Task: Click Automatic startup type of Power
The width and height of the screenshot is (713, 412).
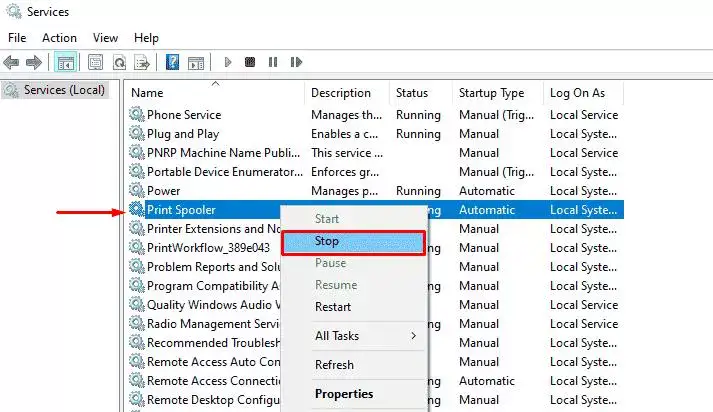Action: pyautogui.click(x=487, y=191)
